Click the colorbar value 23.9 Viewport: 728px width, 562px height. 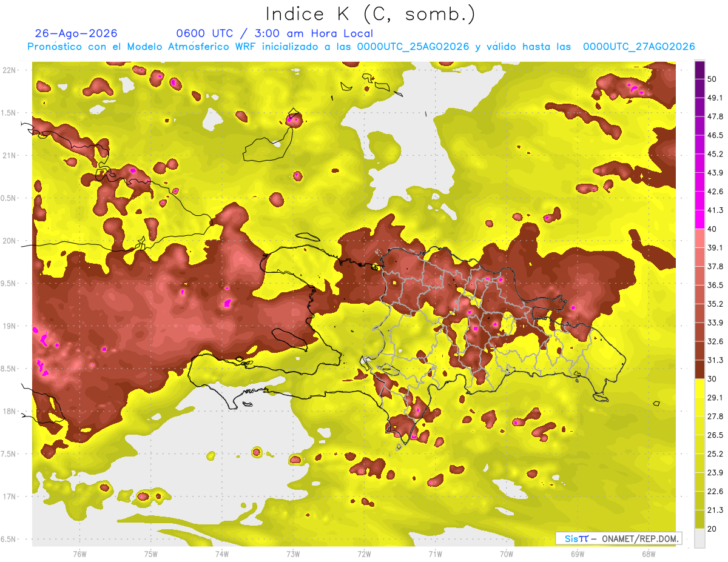(715, 472)
